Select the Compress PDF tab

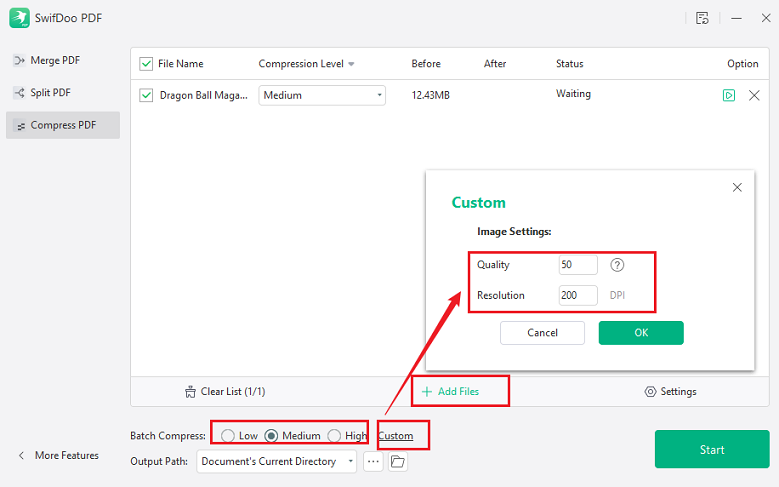pos(63,125)
